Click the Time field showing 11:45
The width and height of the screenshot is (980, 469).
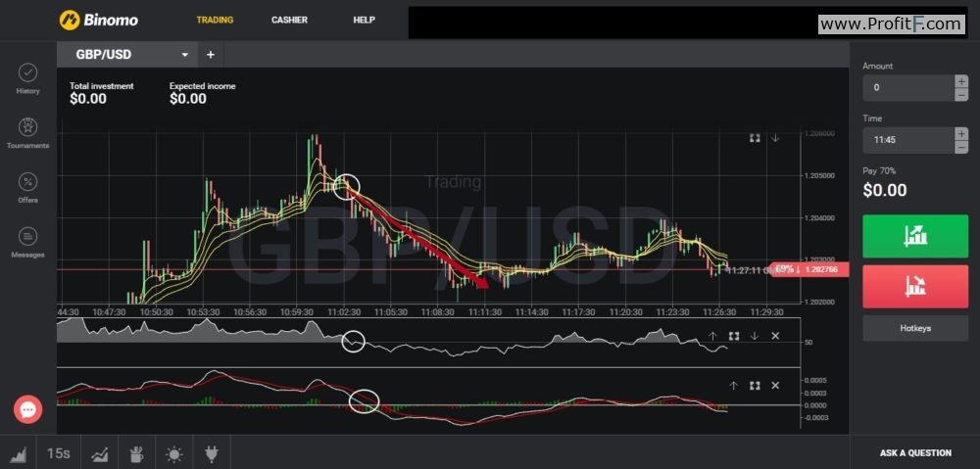[x=908, y=141]
